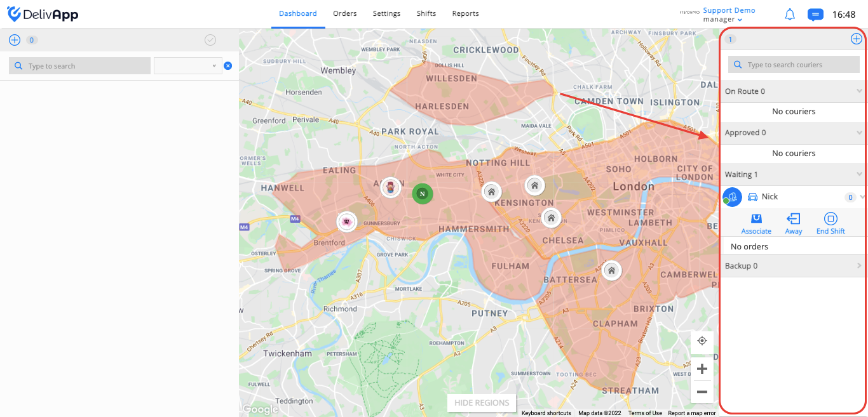Click the search couriers field
The image size is (868, 417).
(x=794, y=65)
